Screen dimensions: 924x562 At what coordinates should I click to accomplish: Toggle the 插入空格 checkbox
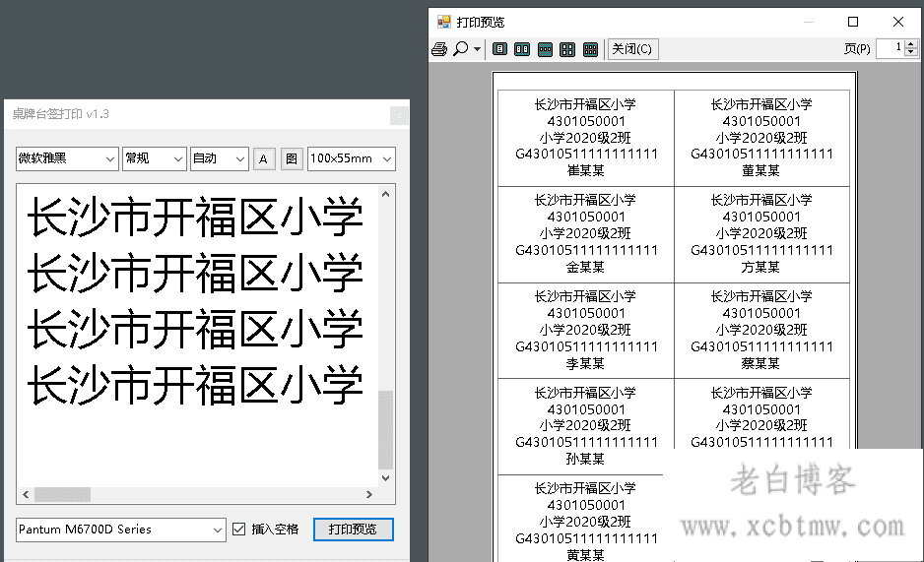pyautogui.click(x=238, y=530)
